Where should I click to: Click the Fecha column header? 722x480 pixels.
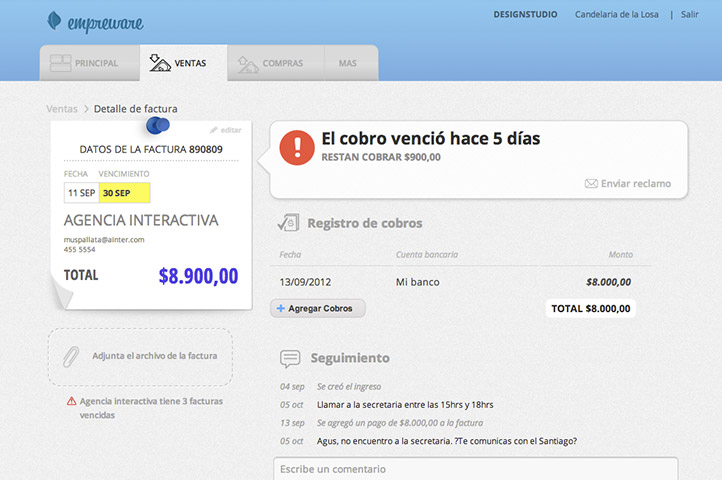click(290, 254)
